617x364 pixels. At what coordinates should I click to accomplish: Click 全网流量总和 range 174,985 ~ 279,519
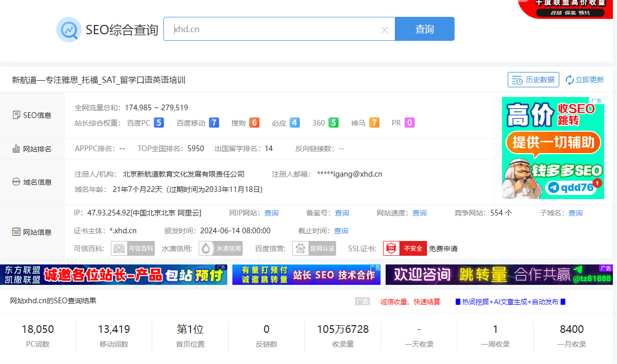pos(156,108)
